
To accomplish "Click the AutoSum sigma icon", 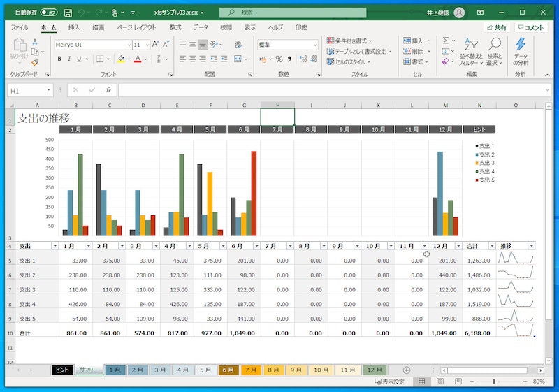I will tap(446, 41).
